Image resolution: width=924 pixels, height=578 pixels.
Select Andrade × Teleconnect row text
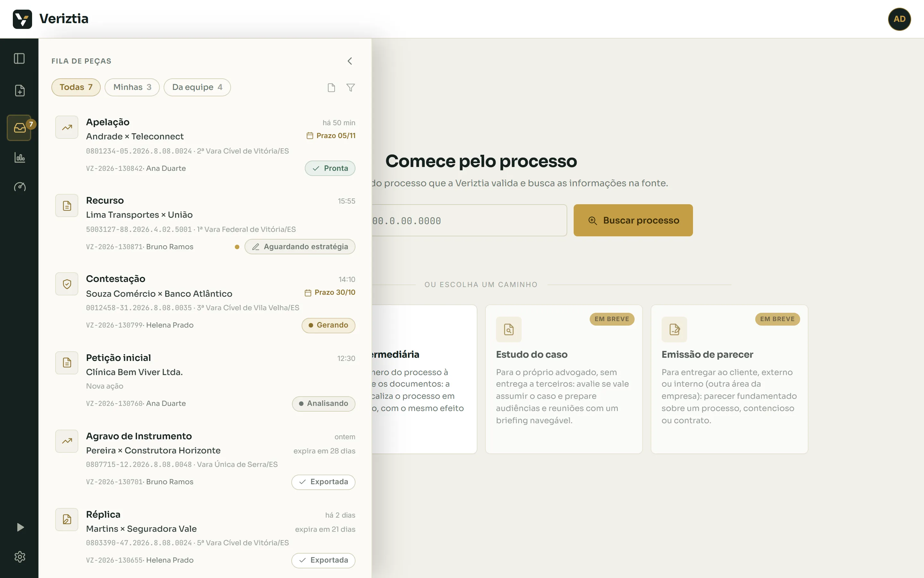tap(135, 136)
